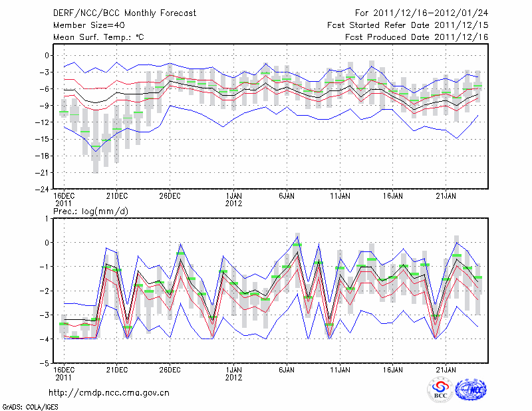Click 1JAN 2012 marker under temperature chart
This screenshot has width=532, height=411.
click(233, 200)
